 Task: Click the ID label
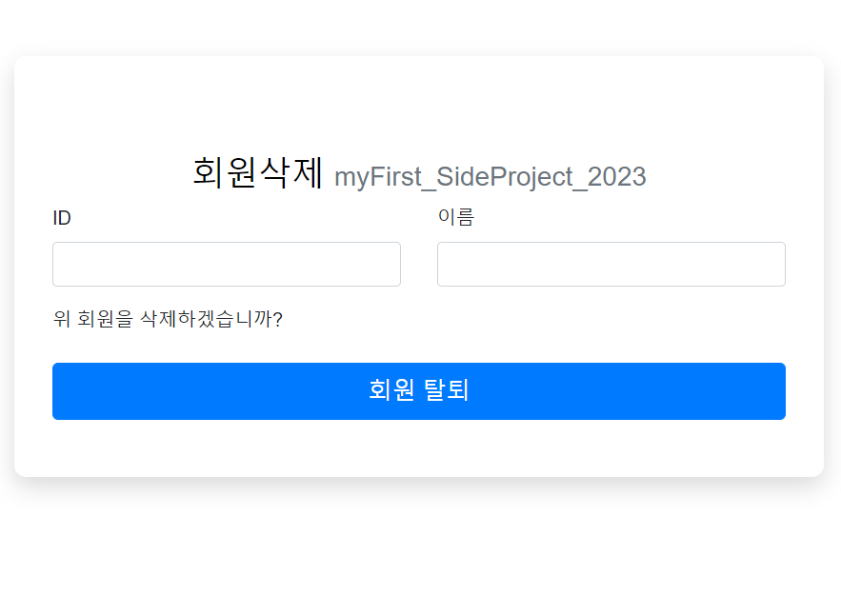62,218
